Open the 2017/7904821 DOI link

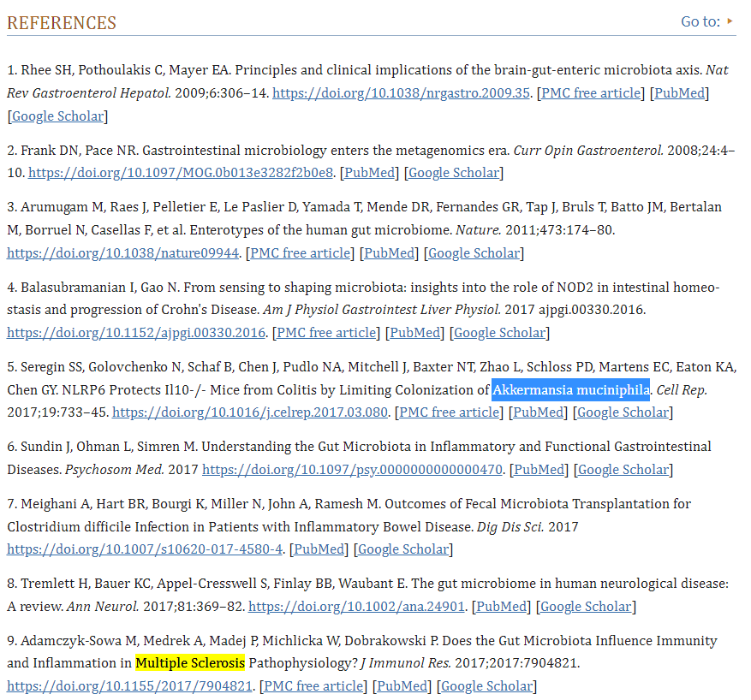pyautogui.click(x=130, y=686)
